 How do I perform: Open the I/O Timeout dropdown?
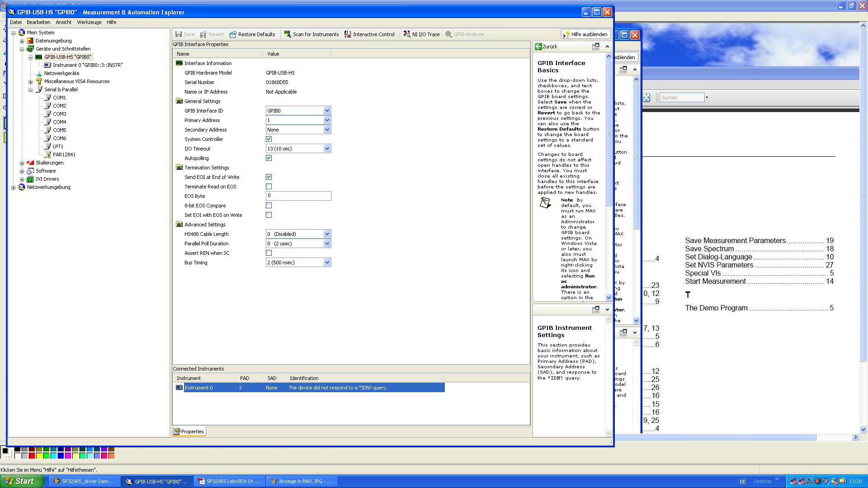(x=327, y=149)
